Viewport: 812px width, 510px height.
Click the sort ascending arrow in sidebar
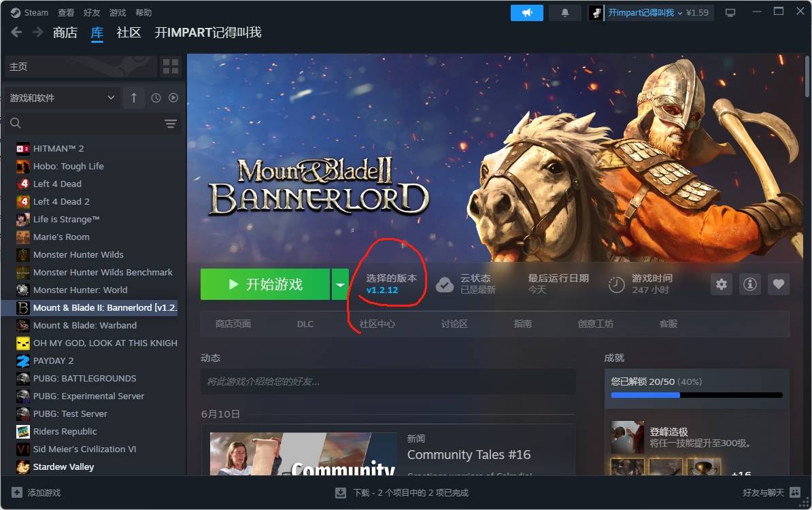pyautogui.click(x=133, y=98)
